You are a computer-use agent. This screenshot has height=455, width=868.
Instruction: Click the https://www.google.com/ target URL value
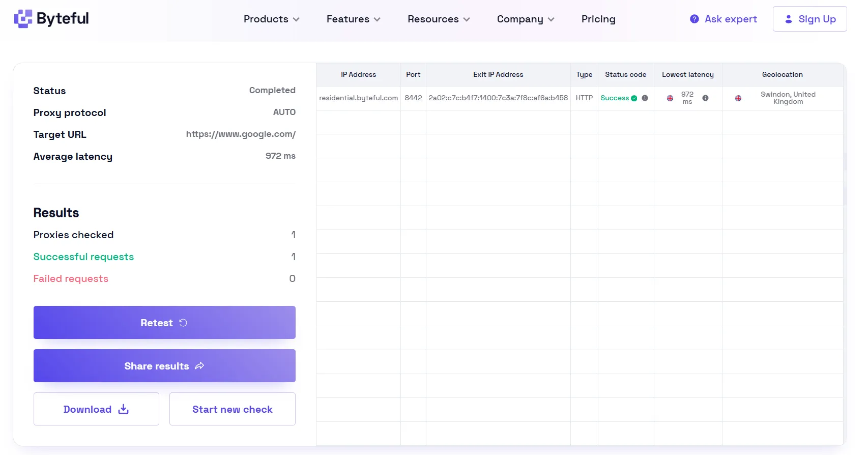click(241, 134)
